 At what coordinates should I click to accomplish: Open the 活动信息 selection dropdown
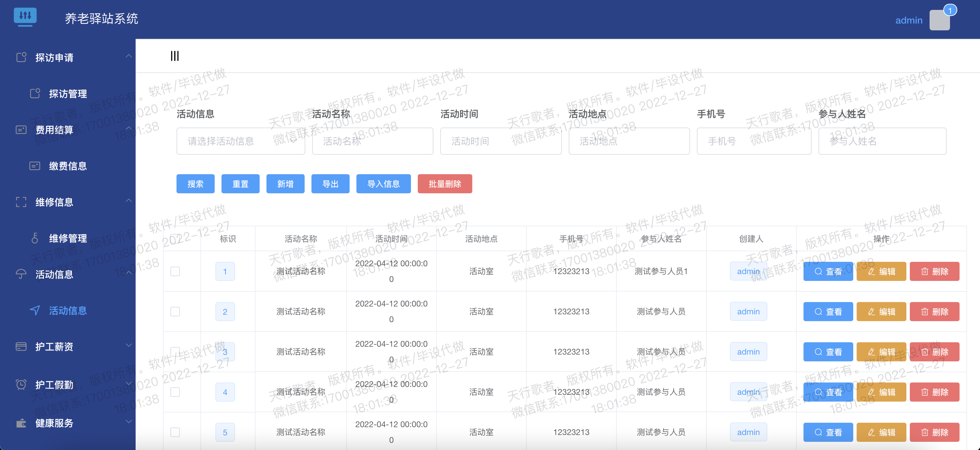(241, 141)
